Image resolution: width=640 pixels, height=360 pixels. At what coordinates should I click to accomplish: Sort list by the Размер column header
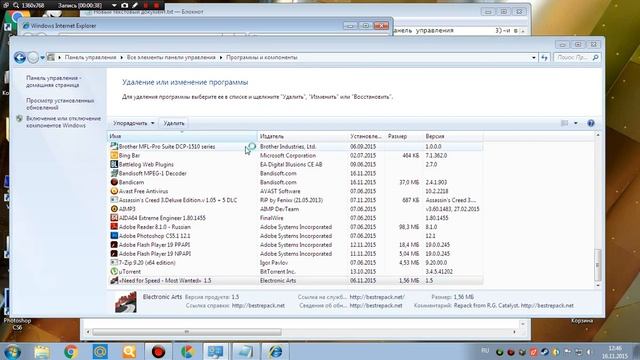coord(403,136)
